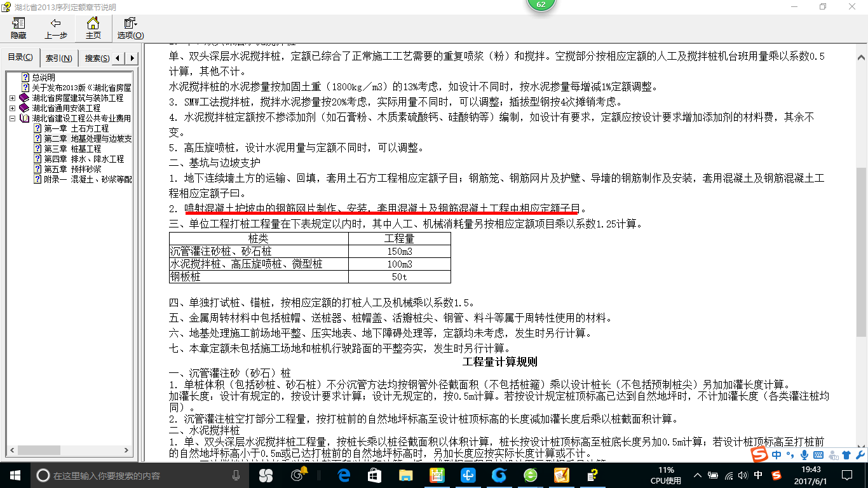Click the help viewer icon on the taskbar
The height and width of the screenshot is (488, 868).
click(592, 475)
